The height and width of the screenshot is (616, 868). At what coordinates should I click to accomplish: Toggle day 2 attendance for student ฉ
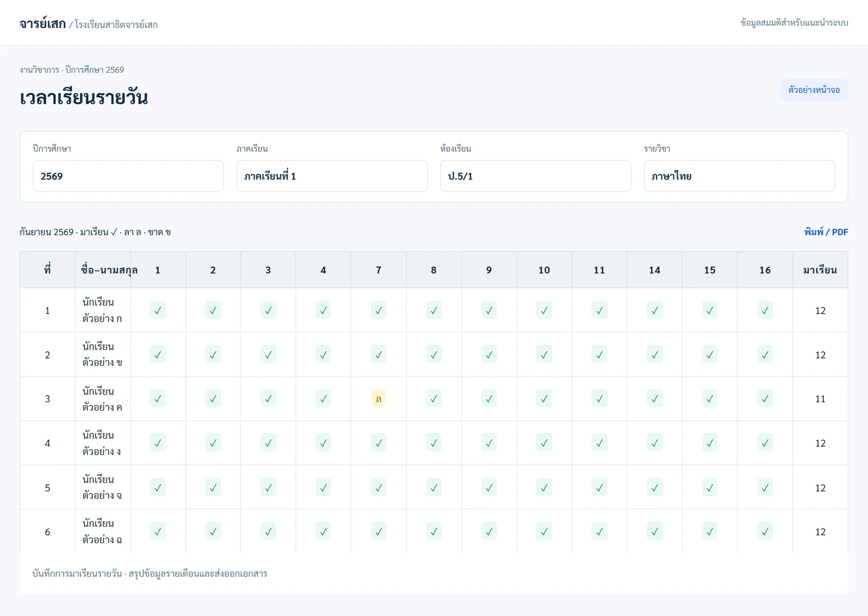click(213, 532)
